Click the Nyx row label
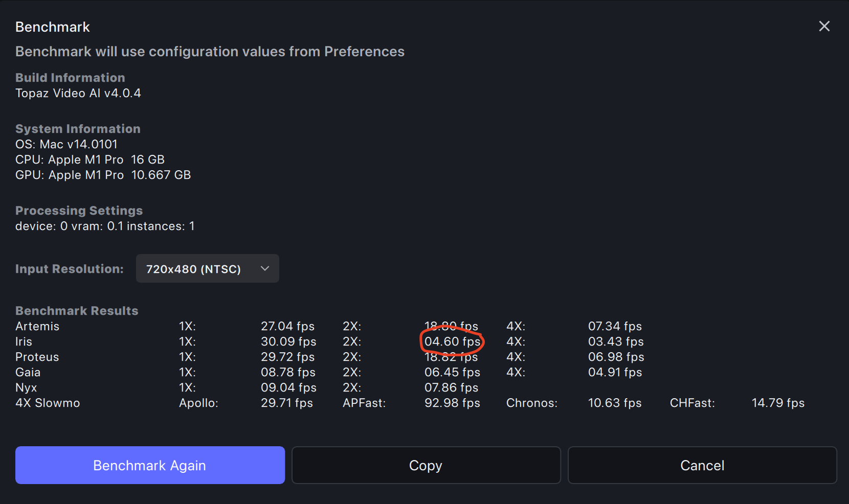 (26, 387)
